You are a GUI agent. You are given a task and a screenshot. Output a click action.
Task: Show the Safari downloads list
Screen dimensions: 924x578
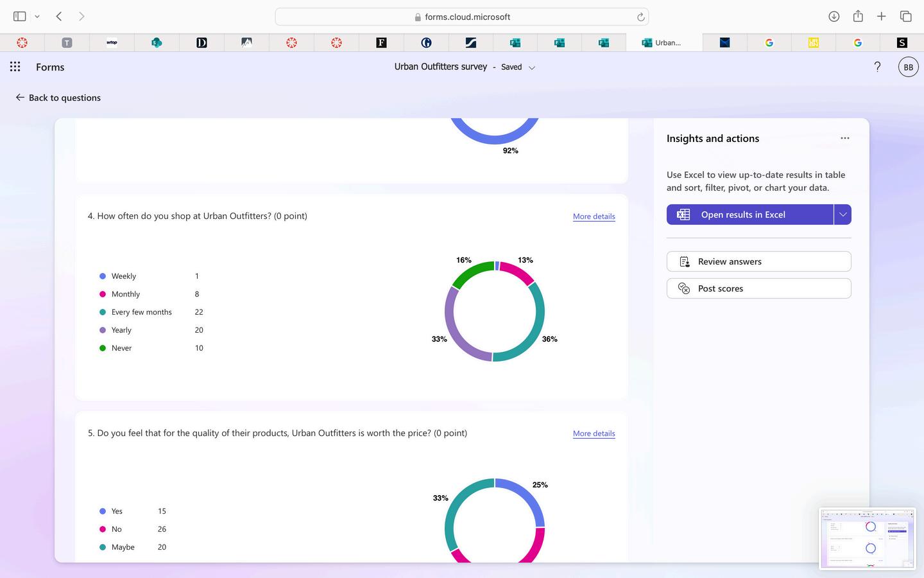[834, 16]
